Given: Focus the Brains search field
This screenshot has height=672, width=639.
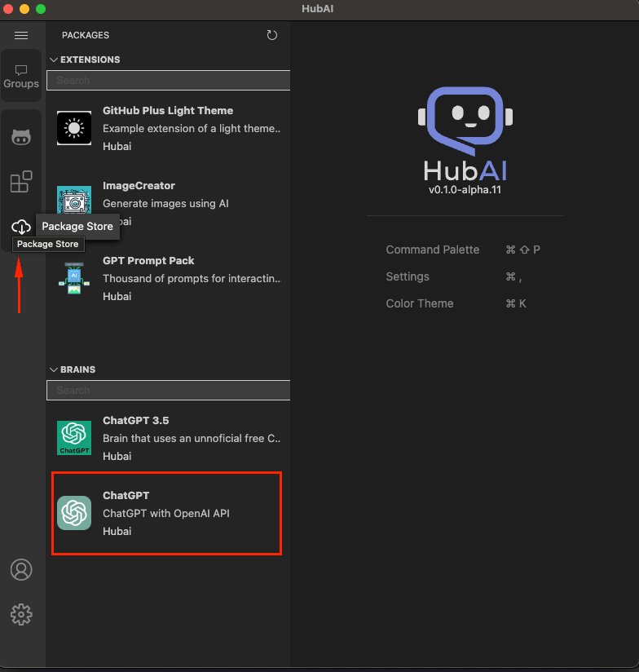Looking at the screenshot, I should 169,390.
